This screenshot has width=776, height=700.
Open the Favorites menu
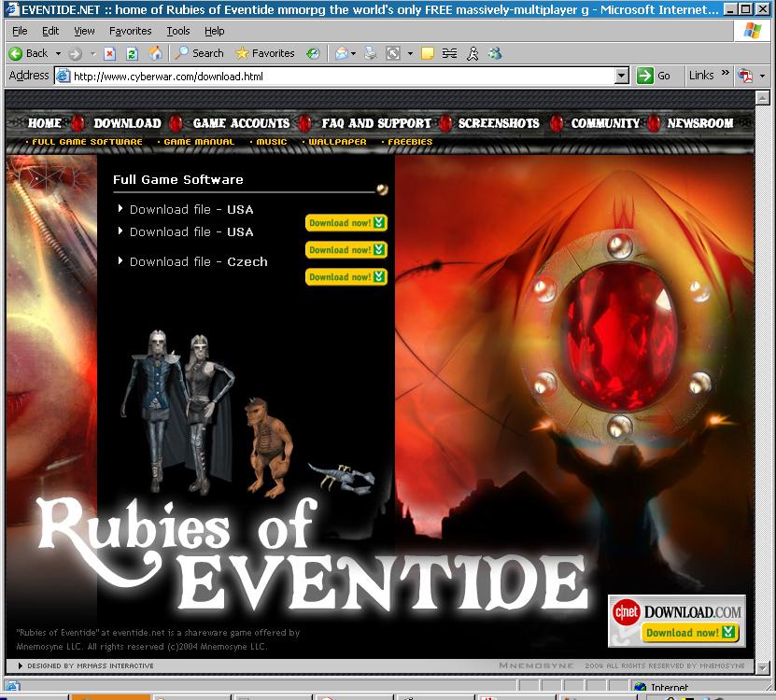[x=130, y=31]
